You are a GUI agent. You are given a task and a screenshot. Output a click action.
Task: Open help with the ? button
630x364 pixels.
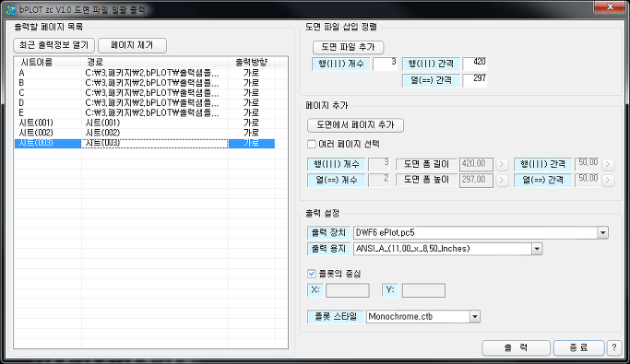614,347
